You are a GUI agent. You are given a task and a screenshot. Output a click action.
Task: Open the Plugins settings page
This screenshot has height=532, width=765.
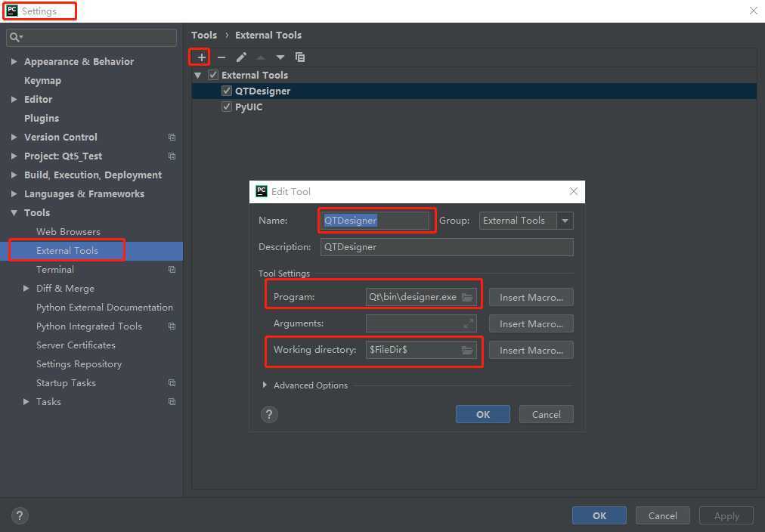(x=42, y=119)
